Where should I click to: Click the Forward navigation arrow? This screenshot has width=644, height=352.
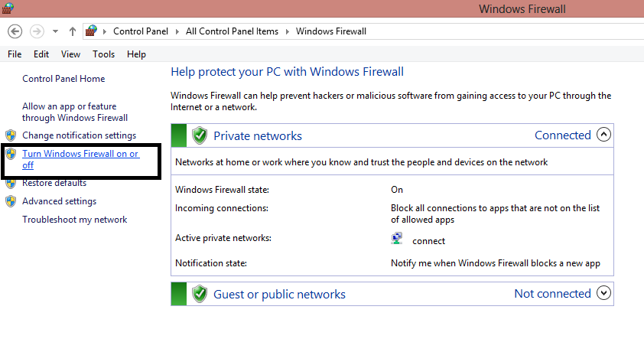click(x=37, y=31)
